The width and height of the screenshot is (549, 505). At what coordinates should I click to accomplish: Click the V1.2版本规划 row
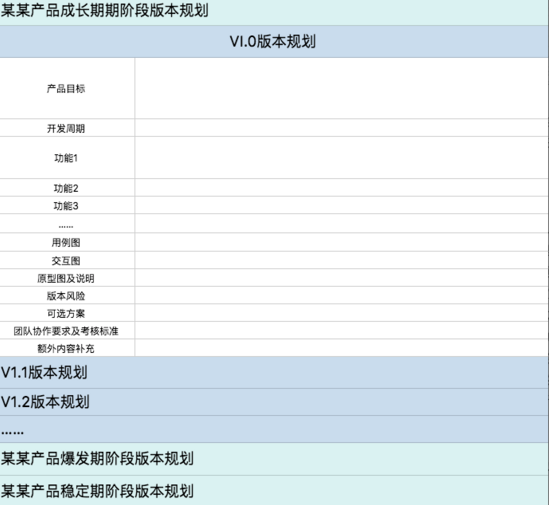274,402
